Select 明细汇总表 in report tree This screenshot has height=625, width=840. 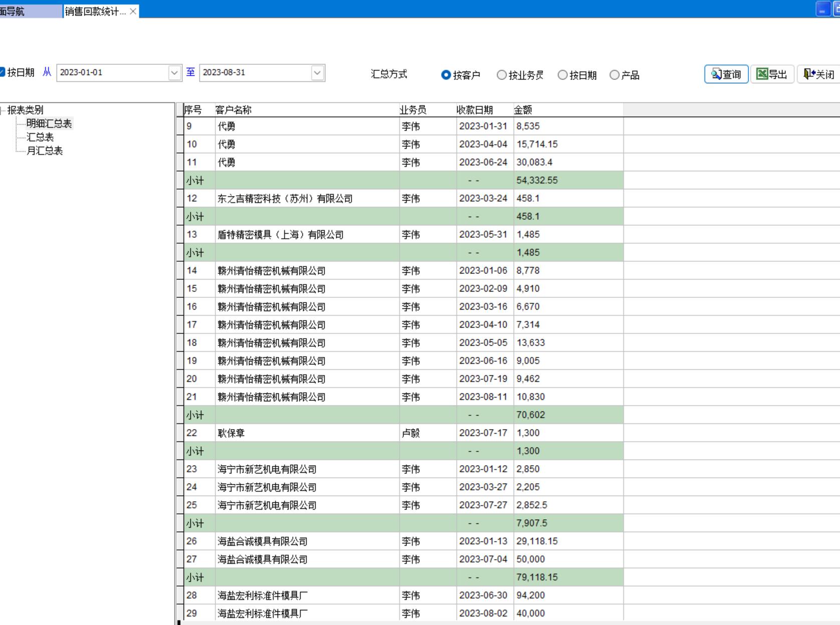(x=49, y=123)
